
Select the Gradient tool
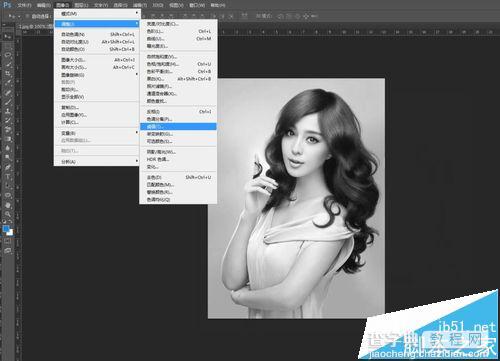(x=8, y=139)
